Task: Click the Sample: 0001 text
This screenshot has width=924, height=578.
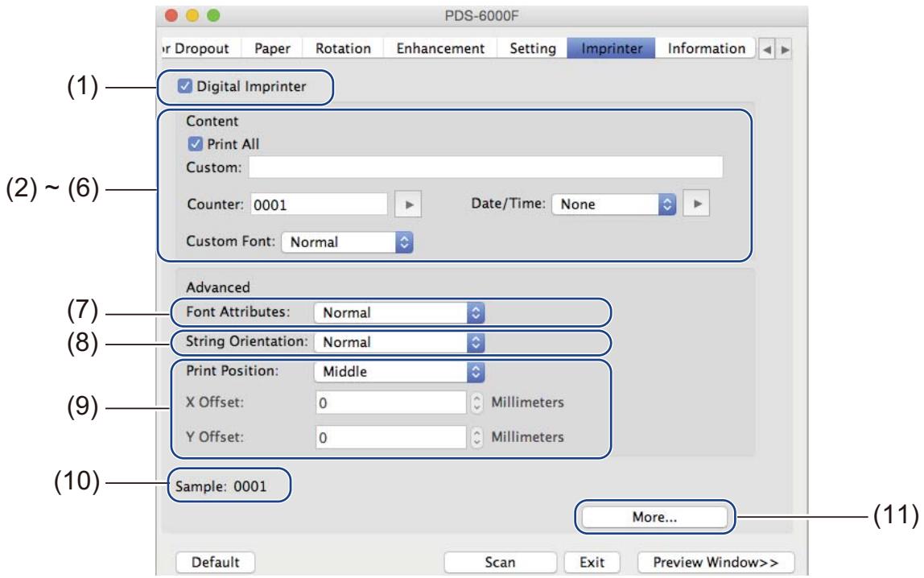Action: point(221,487)
